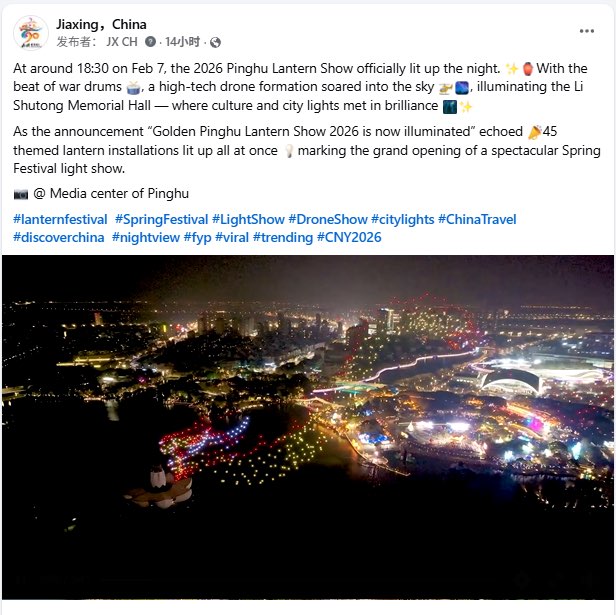Image resolution: width=616 pixels, height=615 pixels.
Task: Click the 14小时 post timestamp
Action: [182, 42]
